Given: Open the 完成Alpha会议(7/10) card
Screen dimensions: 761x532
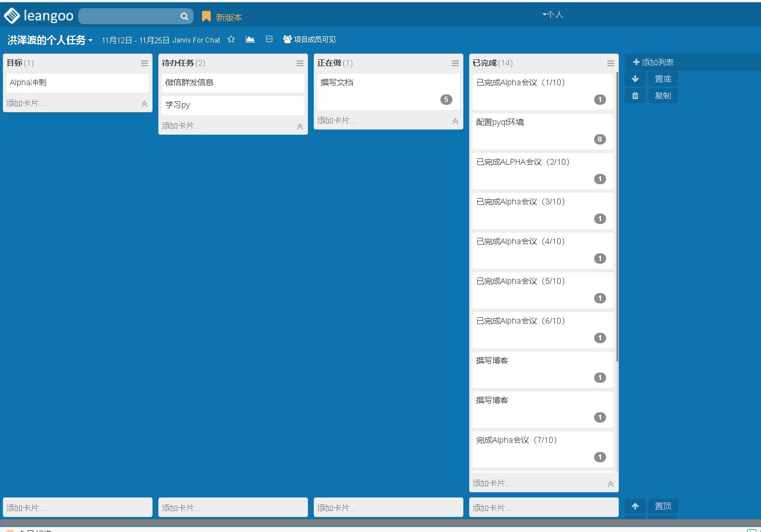Looking at the screenshot, I should point(543,449).
